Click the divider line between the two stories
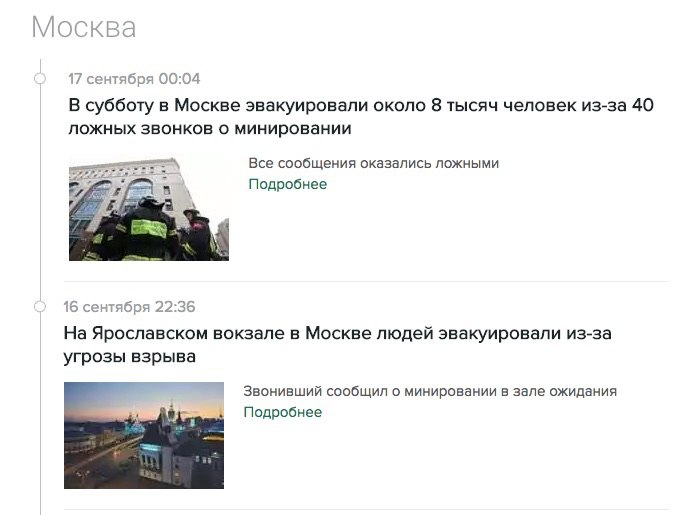 click(366, 281)
